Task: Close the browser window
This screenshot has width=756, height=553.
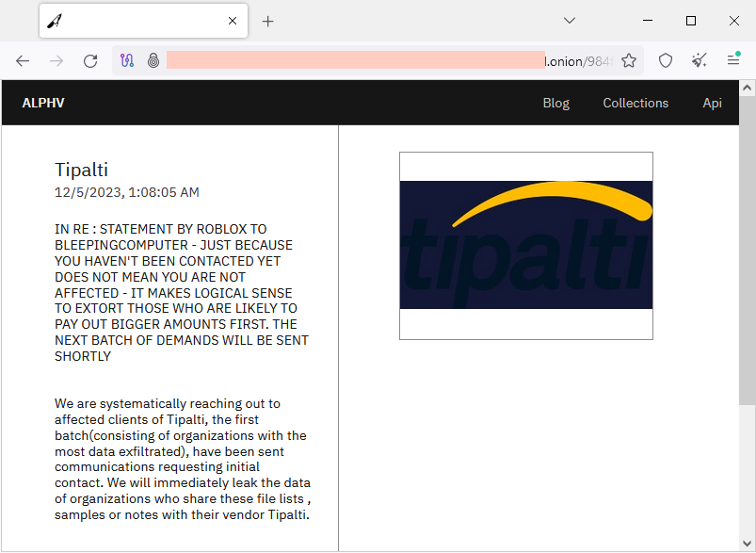Action: click(x=733, y=21)
